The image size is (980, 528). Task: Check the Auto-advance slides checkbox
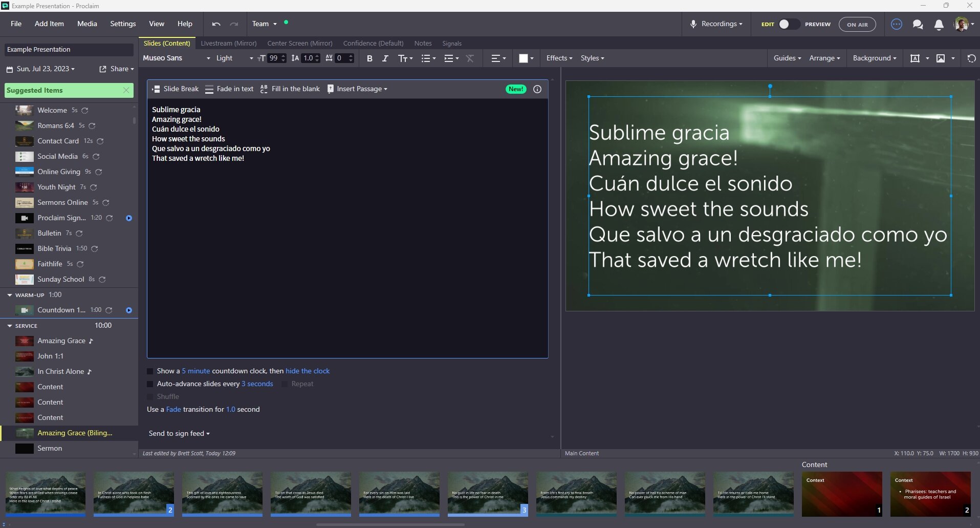[150, 384]
